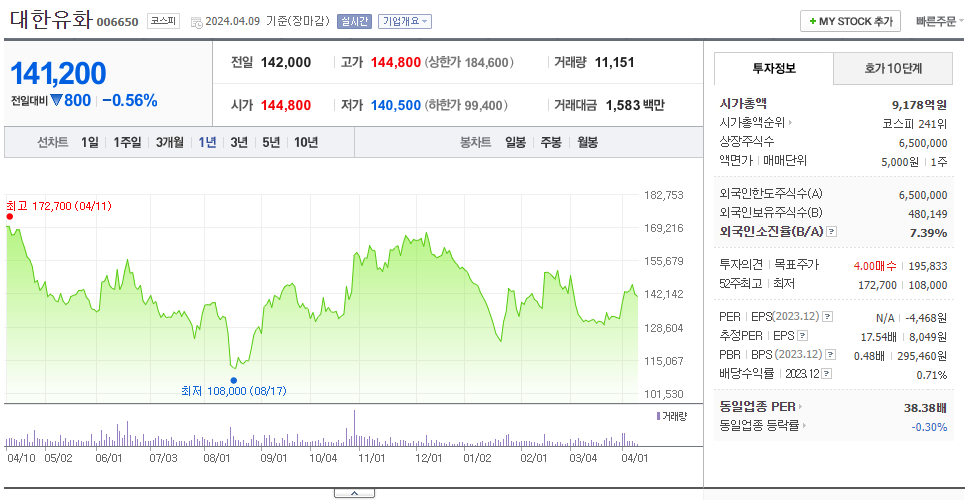
Task: Click the MY STOCK 추가 button
Action: 850,22
